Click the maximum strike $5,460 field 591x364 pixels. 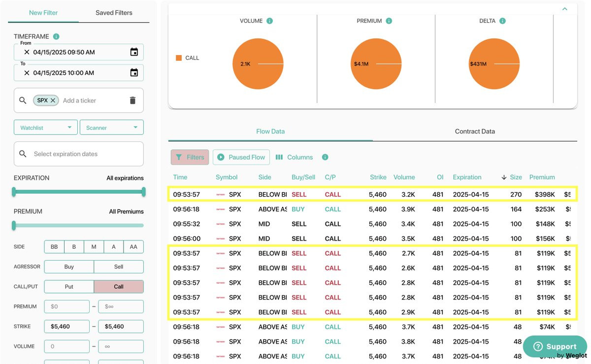[121, 326]
